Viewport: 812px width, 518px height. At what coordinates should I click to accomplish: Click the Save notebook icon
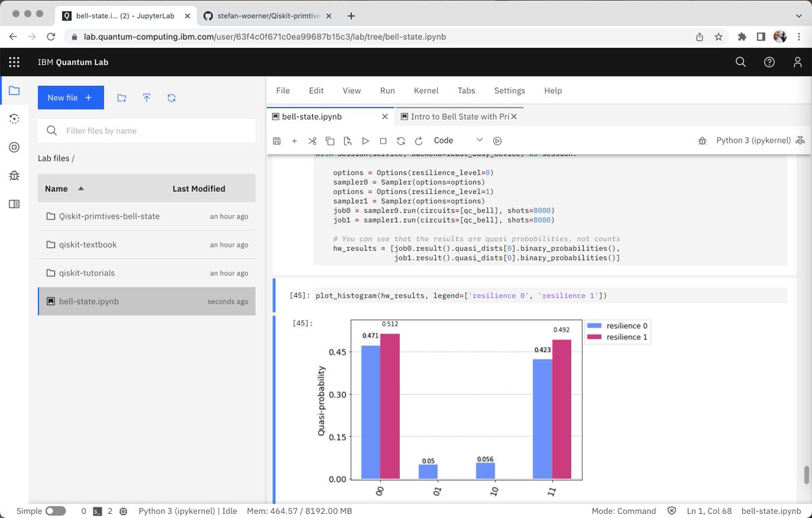coord(277,141)
